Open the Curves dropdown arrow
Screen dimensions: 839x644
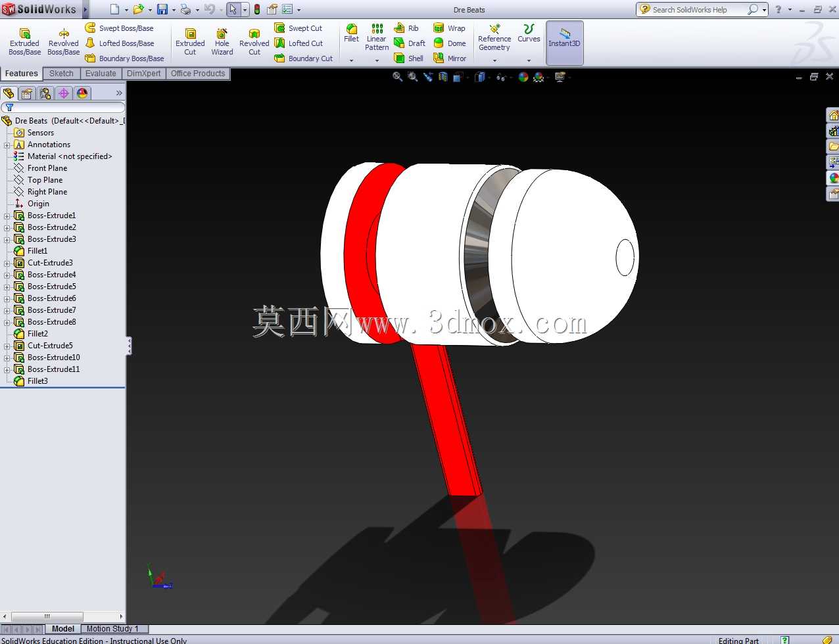tap(529, 60)
